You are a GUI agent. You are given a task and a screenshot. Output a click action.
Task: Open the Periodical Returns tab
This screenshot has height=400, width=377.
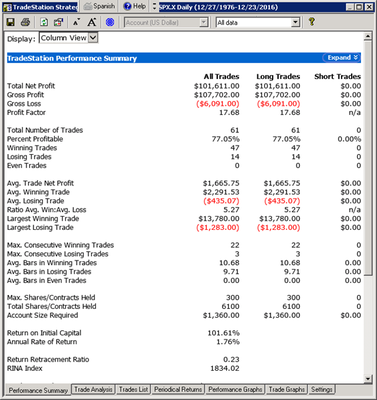tap(178, 389)
